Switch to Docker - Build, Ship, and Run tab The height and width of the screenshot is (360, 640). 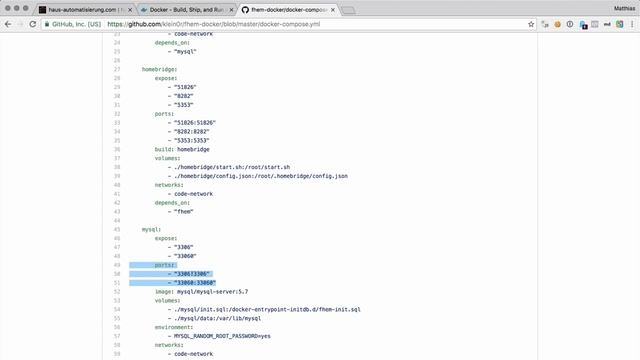pos(187,9)
